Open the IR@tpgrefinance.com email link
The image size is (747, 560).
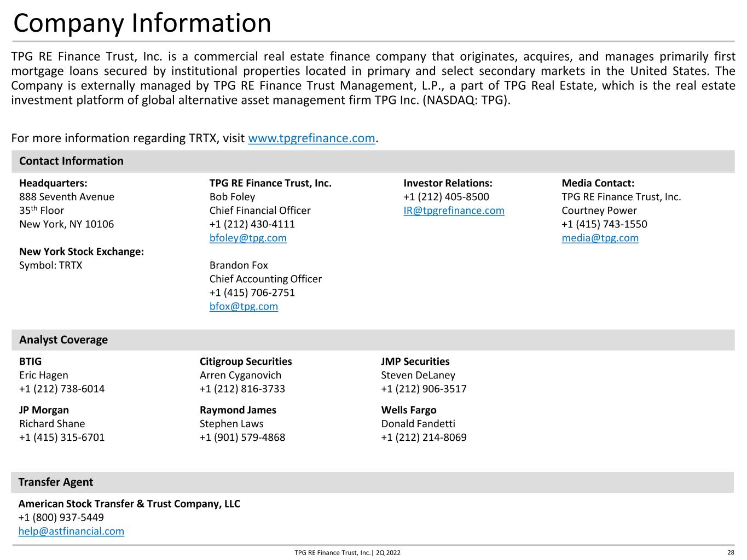click(x=454, y=211)
